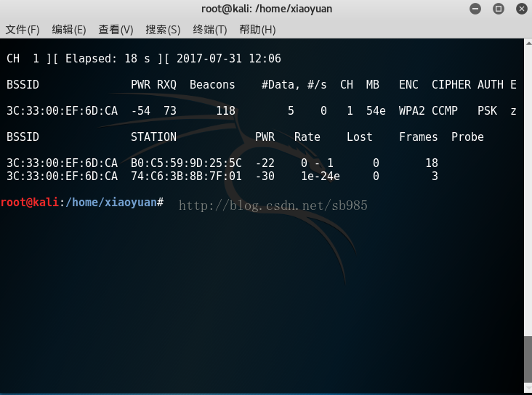This screenshot has width=532, height=395.
Task: Click the ENC column header
Action: tap(408, 84)
